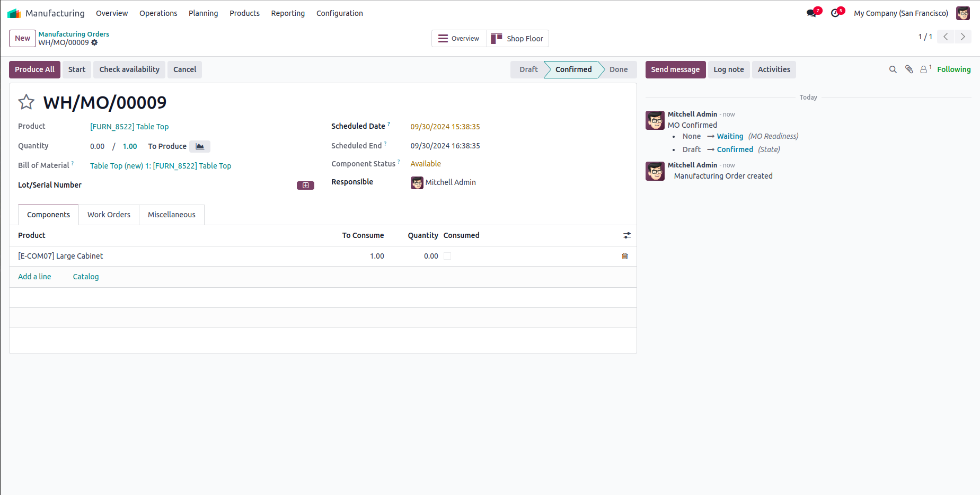
Task: Open the Planning menu
Action: [203, 13]
